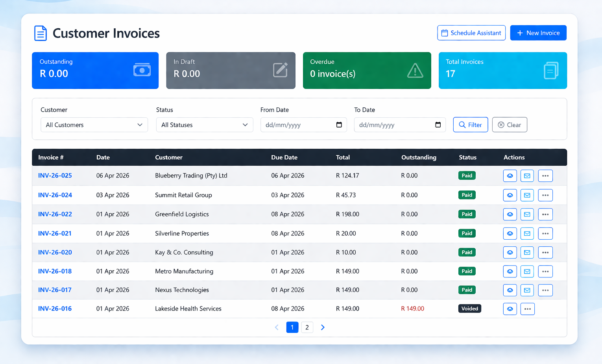The image size is (602, 364).
Task: Click the Outstanding summary card
Action: [x=95, y=70]
